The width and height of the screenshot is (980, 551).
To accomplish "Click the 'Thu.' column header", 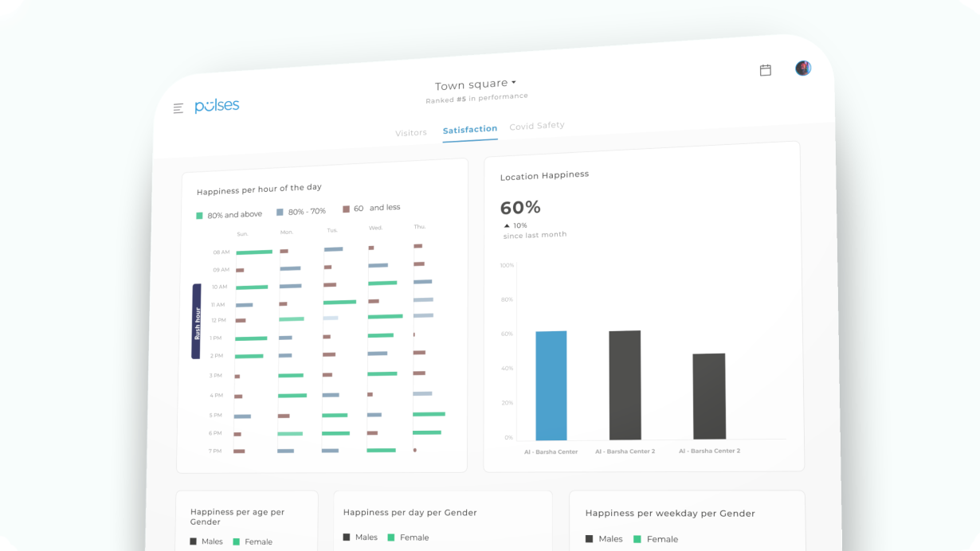I will pos(420,227).
